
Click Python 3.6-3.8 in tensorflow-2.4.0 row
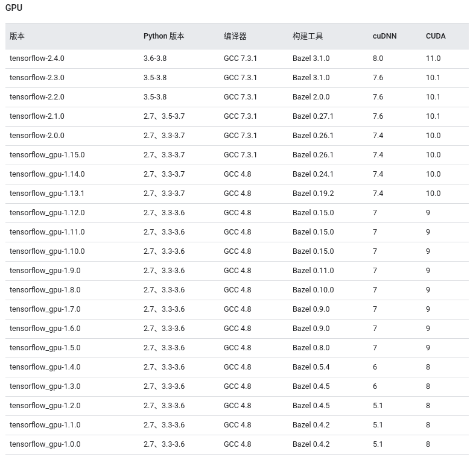point(155,58)
